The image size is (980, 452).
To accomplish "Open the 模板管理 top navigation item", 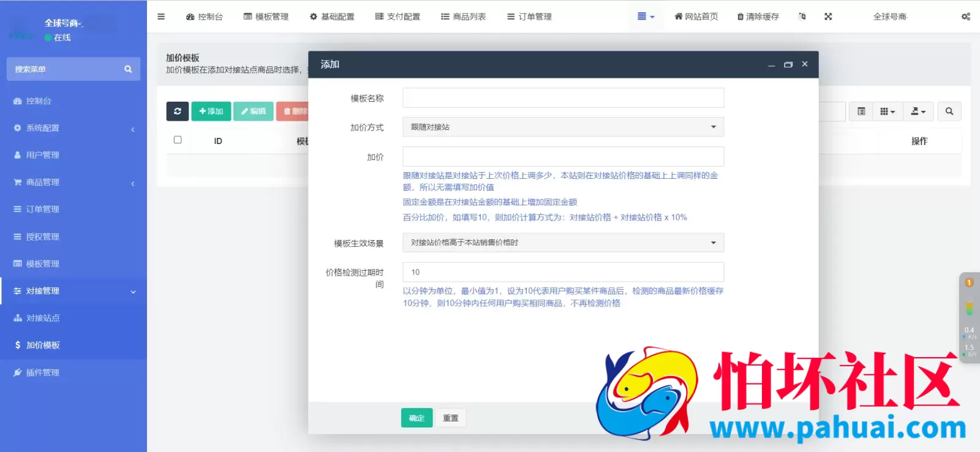I will pos(266,17).
